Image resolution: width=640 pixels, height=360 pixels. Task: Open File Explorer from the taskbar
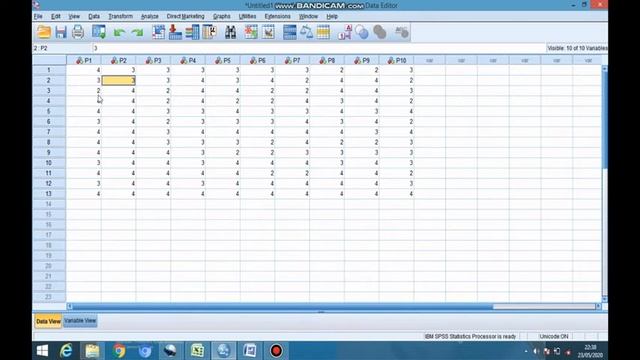click(x=92, y=351)
